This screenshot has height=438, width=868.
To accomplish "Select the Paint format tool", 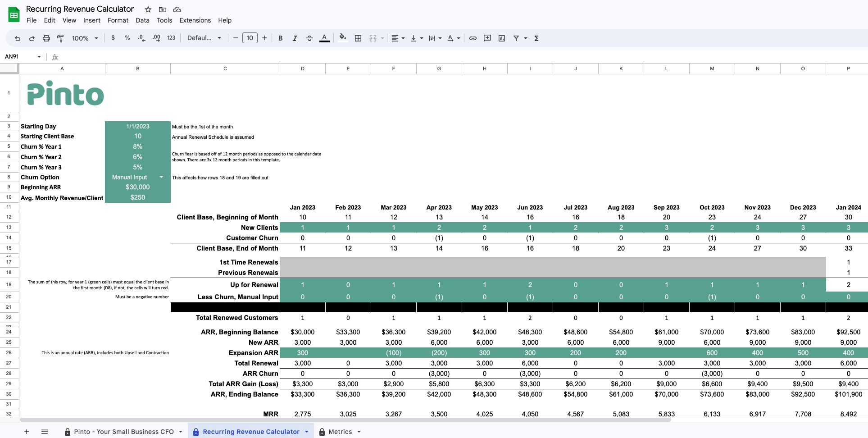I will [60, 38].
